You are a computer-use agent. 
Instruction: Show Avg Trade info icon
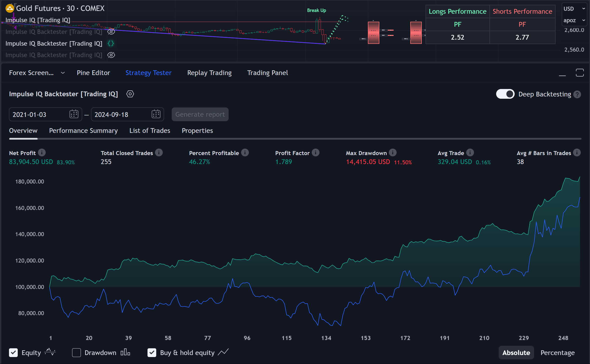(x=470, y=153)
